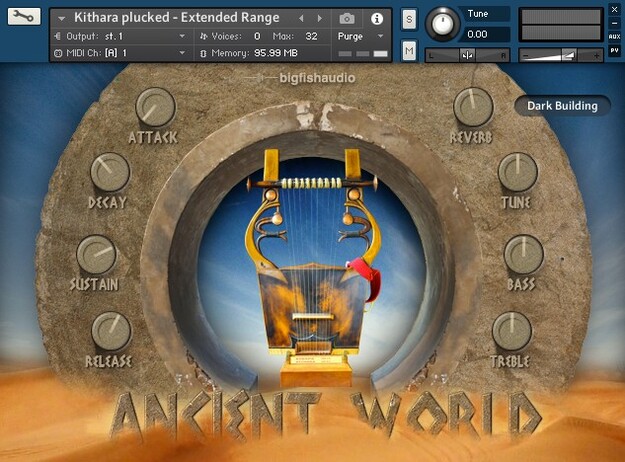625x462 pixels.
Task: Click the Attack knob
Action: (155, 107)
